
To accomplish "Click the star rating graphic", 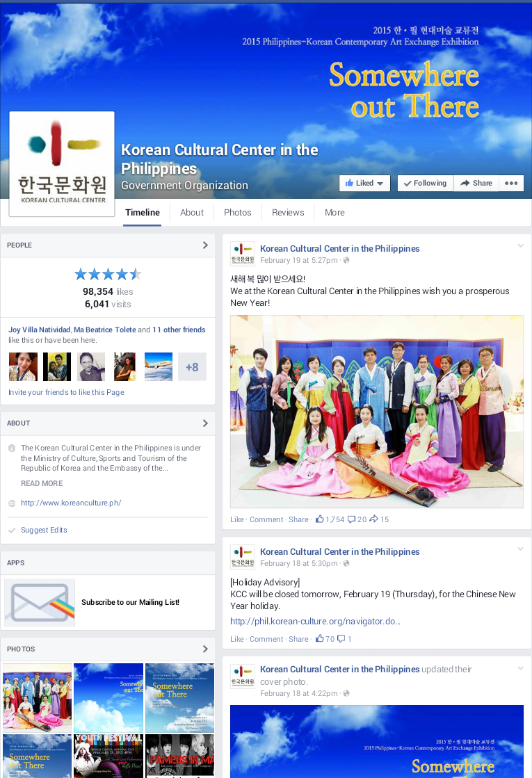I will [x=108, y=274].
